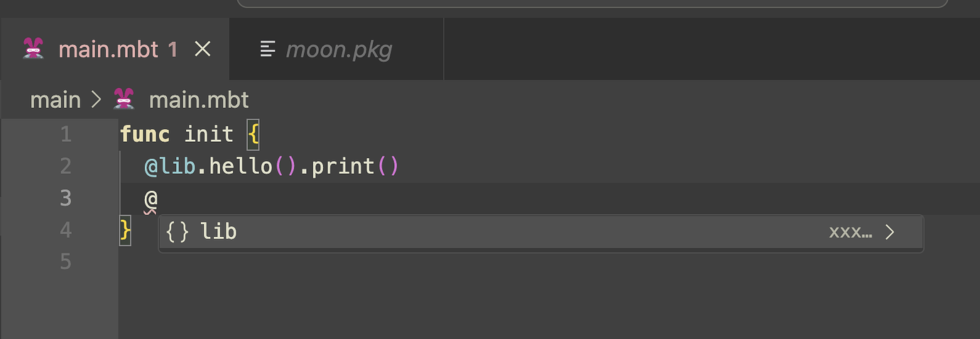Viewport: 980px width, 339px height.
Task: Click the init keyword on line 1
Action: [x=209, y=133]
